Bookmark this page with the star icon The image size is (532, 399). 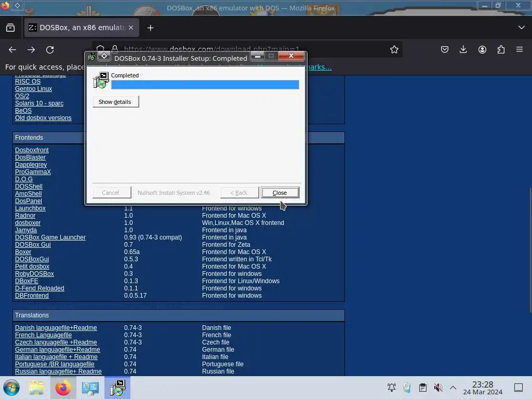tap(394, 49)
